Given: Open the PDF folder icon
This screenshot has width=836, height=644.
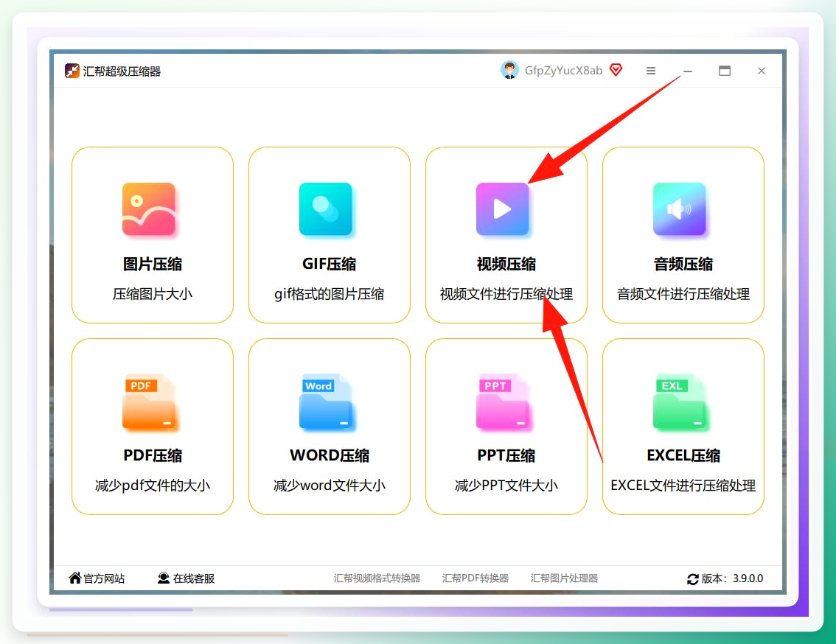Looking at the screenshot, I should coord(149,402).
